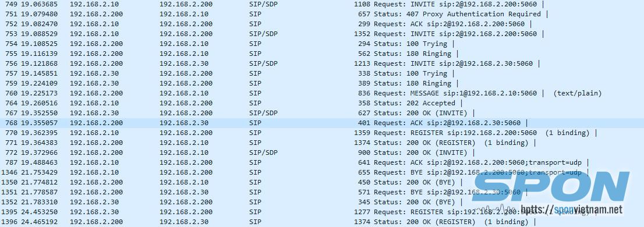This screenshot has width=644, height=227.
Task: Click length 299 in packet 752
Action: point(364,24)
